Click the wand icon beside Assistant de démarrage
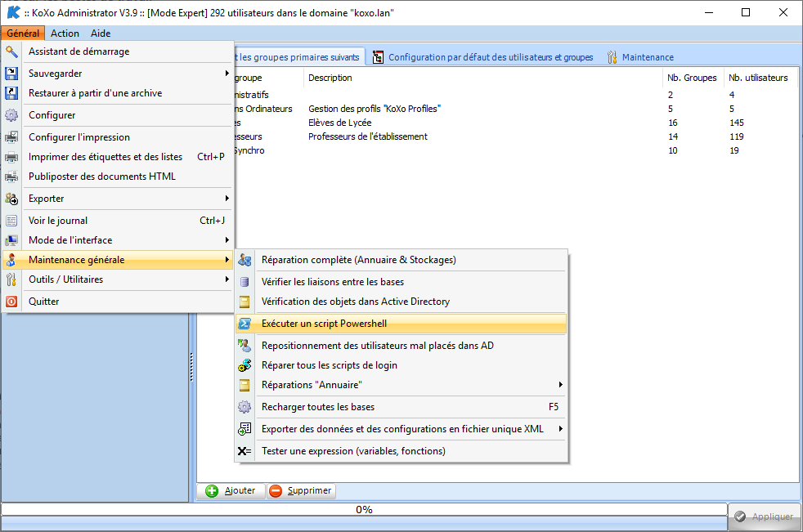This screenshot has width=803, height=532. pyautogui.click(x=11, y=51)
